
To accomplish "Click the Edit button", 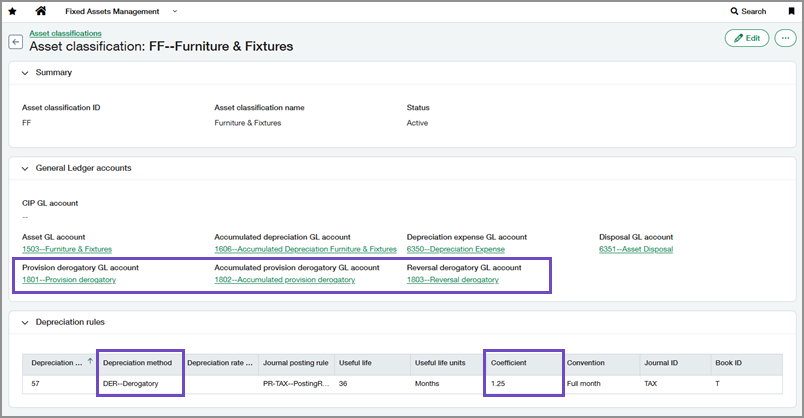I will tap(747, 38).
